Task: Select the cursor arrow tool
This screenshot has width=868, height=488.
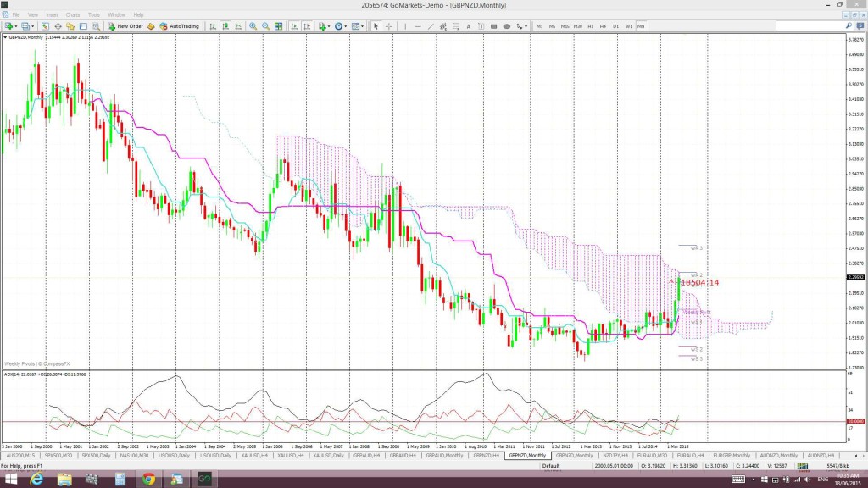Action: (376, 26)
